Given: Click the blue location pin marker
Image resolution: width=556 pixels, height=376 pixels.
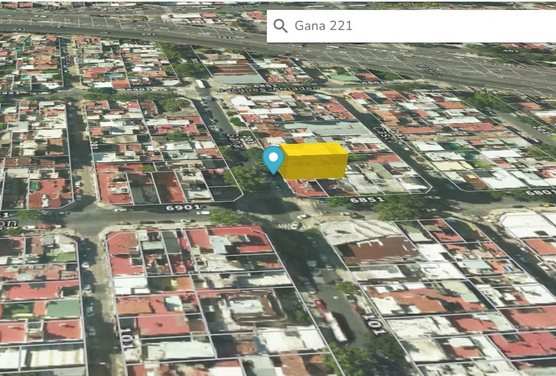Looking at the screenshot, I should (273, 160).
